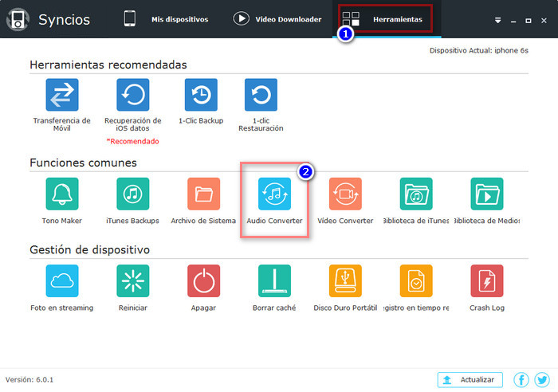Click the Versión: 6.0.1 text

(29, 380)
